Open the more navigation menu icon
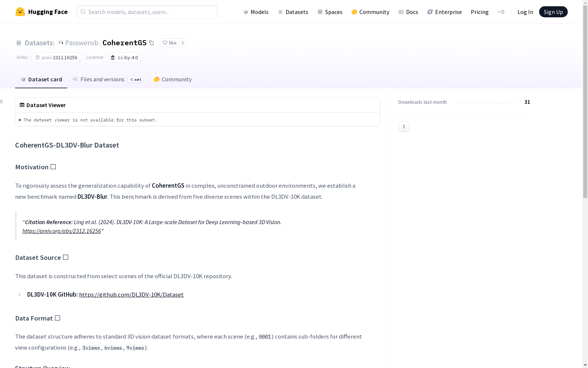588x368 pixels. pos(501,12)
